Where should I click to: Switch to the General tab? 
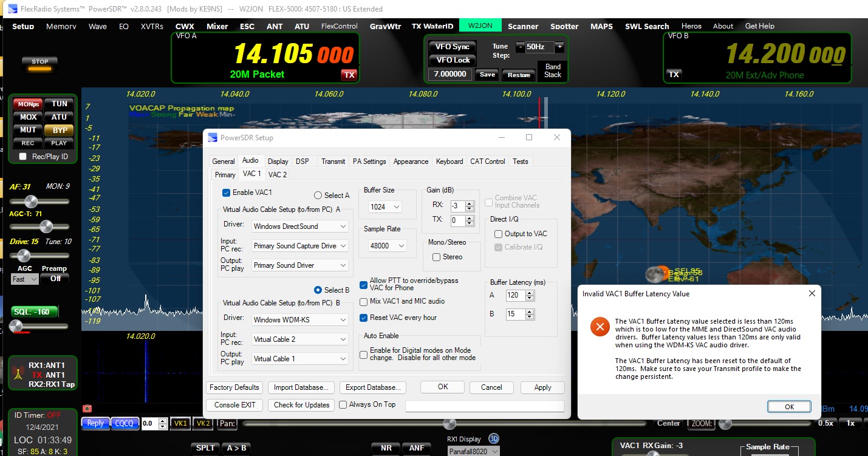[x=224, y=162]
